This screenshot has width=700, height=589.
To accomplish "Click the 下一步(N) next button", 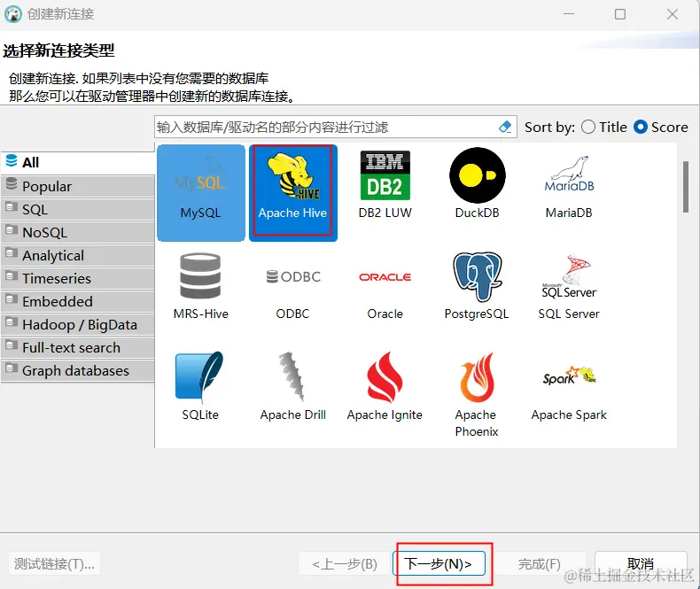I will [x=439, y=563].
